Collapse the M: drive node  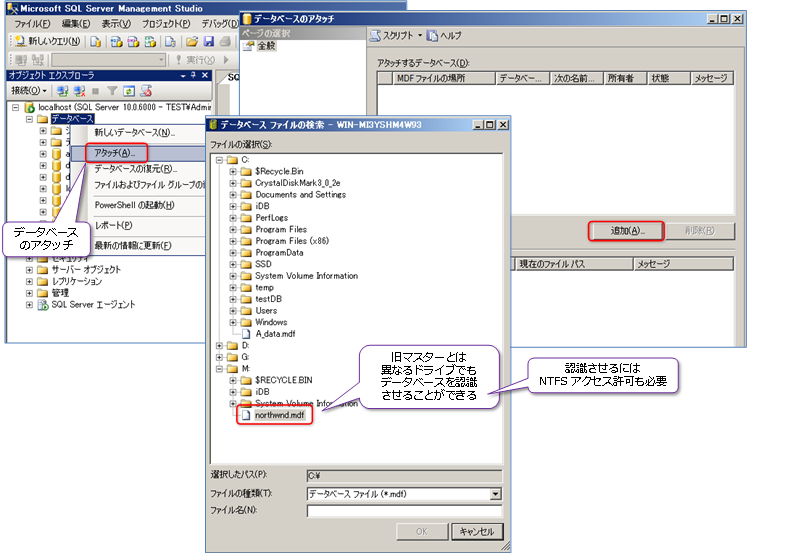219,368
